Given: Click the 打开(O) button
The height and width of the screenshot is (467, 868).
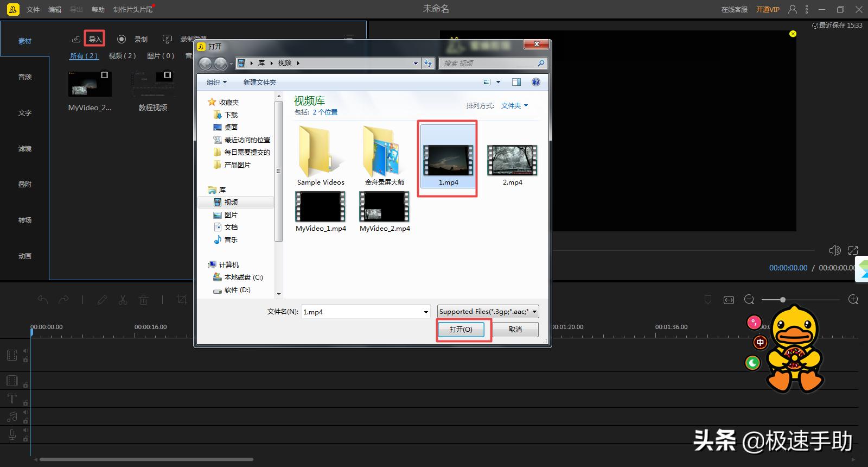Looking at the screenshot, I should (461, 330).
